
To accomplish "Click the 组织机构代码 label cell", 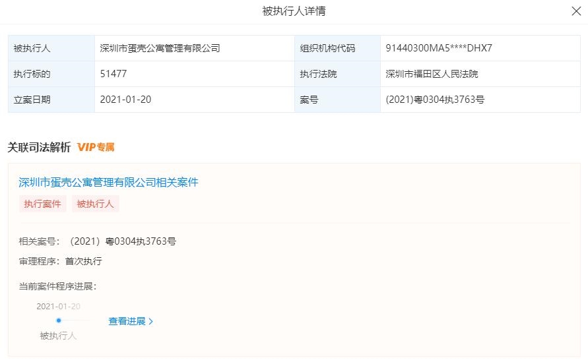I will [x=337, y=48].
